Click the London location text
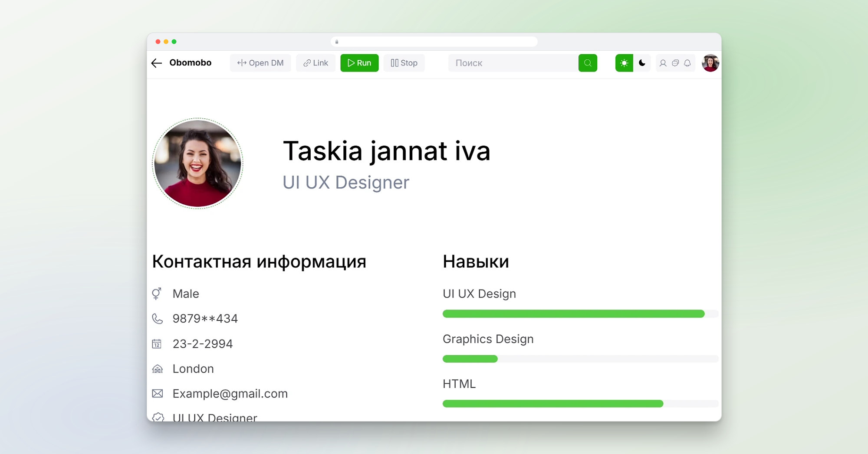Screen dimensions: 868x454 pos(193,369)
